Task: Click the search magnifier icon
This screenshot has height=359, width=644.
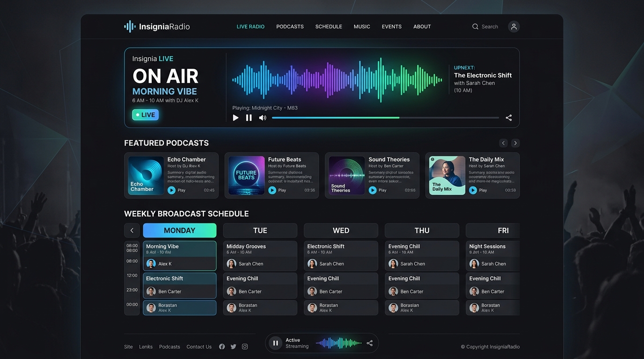Action: click(475, 27)
